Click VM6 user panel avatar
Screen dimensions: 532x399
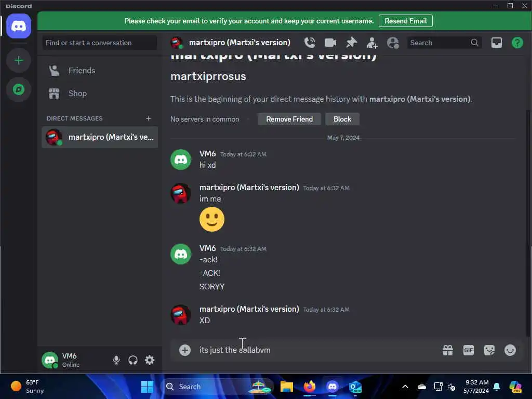[x=50, y=360]
